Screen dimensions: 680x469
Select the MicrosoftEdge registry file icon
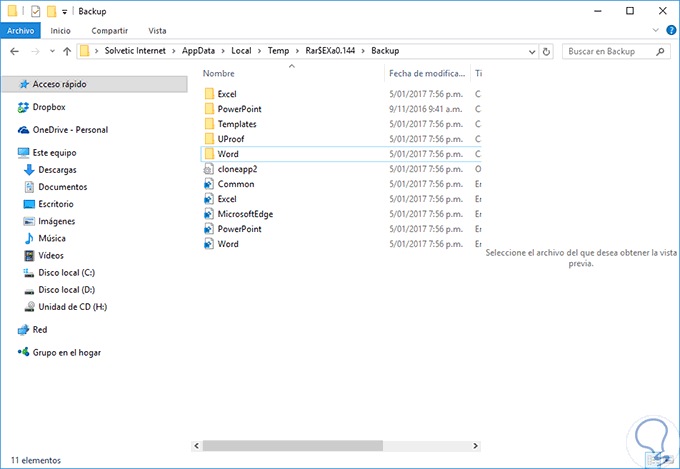click(209, 214)
